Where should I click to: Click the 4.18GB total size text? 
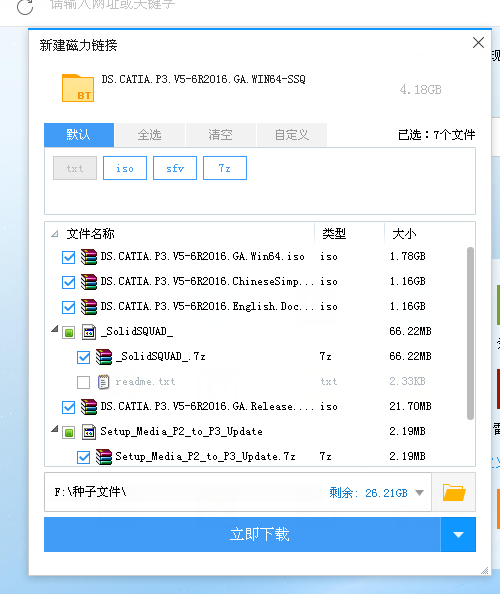(x=420, y=90)
